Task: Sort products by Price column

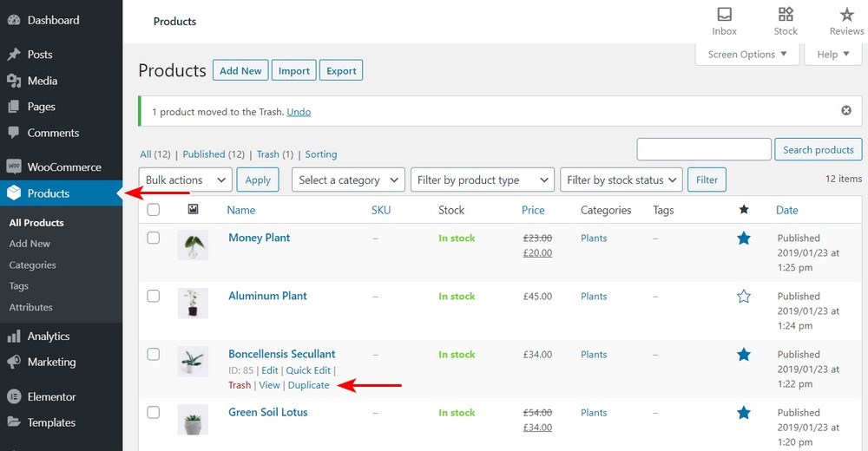Action: (533, 210)
